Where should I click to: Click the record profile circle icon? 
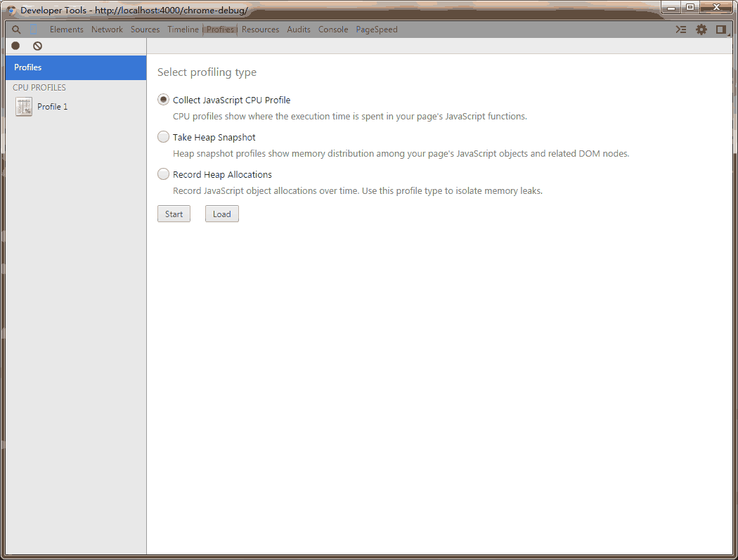point(15,46)
